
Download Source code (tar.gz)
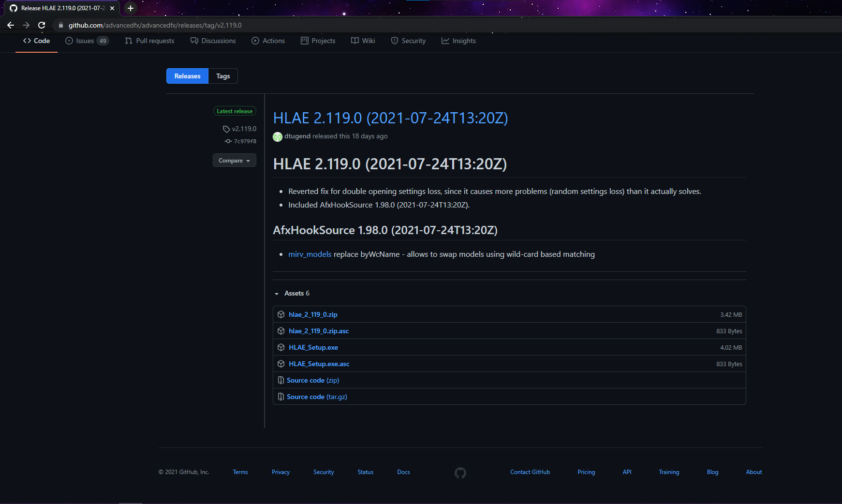click(317, 397)
